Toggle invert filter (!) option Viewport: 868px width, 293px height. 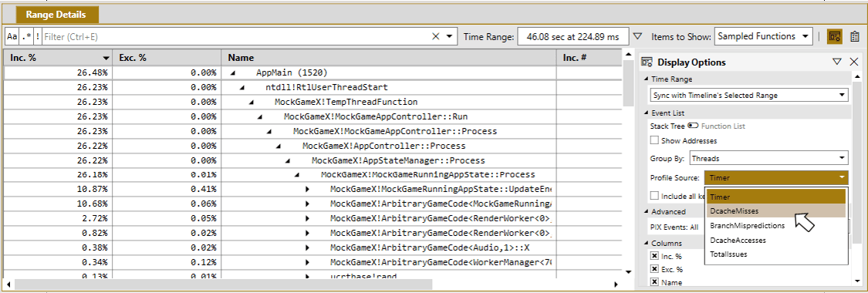point(38,36)
